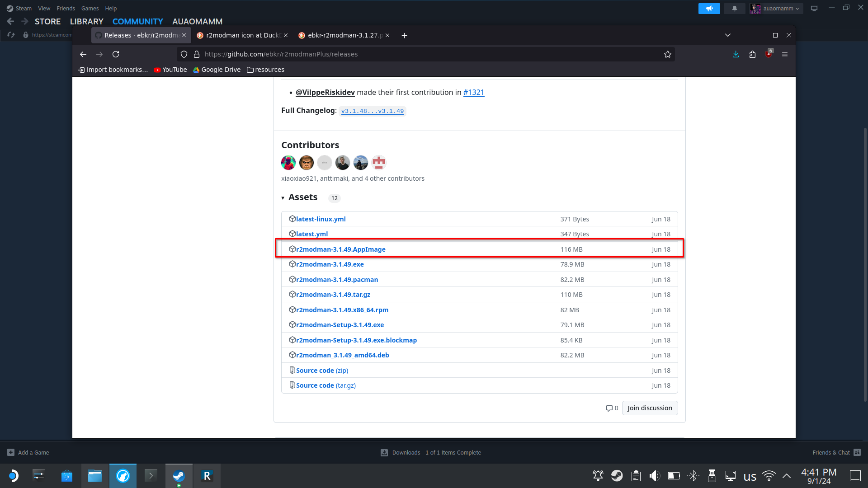Click Firefox back navigation arrow

click(x=83, y=54)
